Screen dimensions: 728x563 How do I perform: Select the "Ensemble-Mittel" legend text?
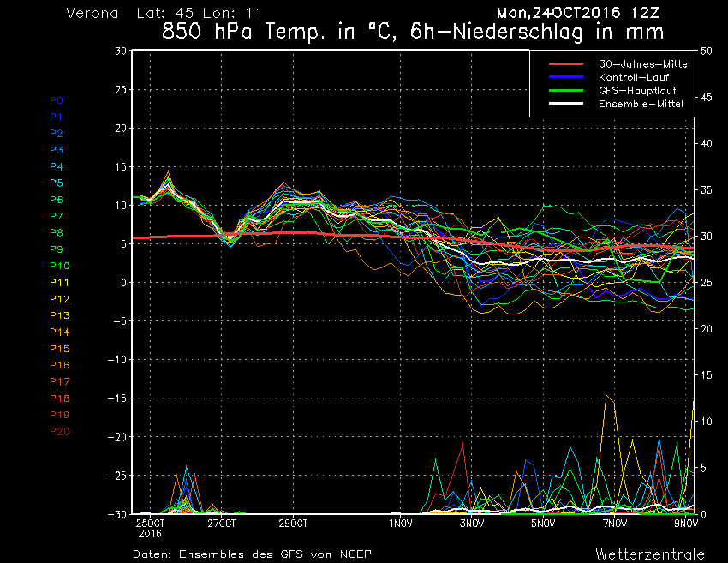641,104
